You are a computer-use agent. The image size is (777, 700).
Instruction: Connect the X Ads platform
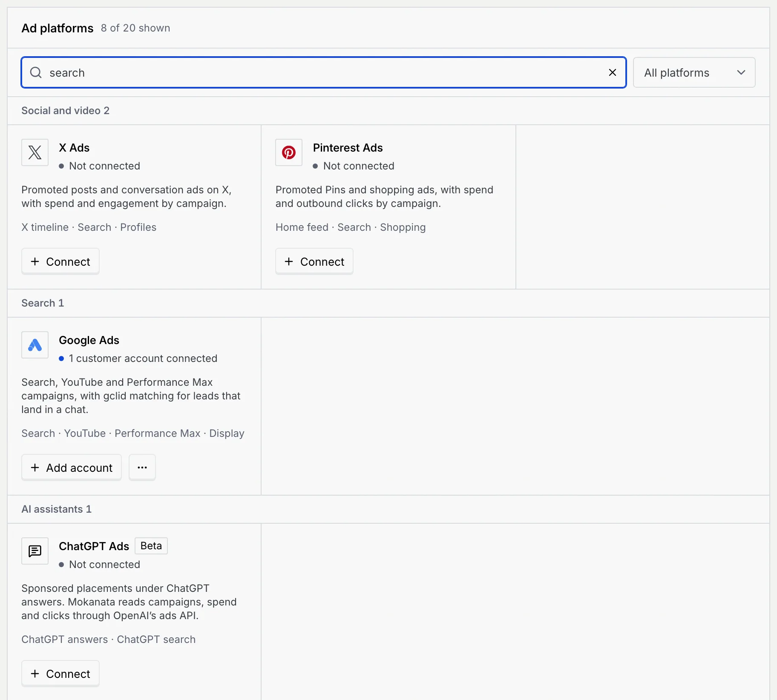coord(60,261)
